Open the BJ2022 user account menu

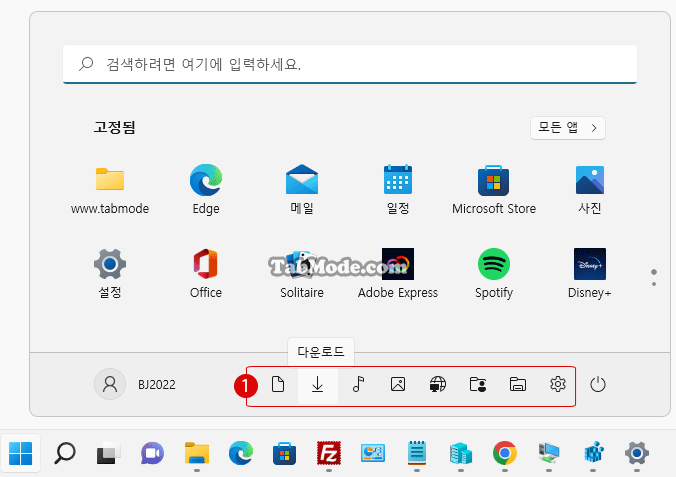(x=135, y=384)
